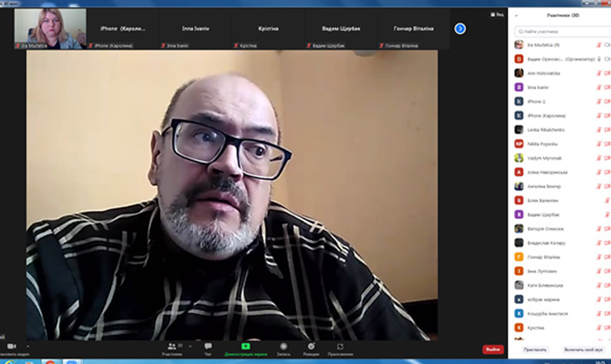Click the View layout icon

tap(497, 15)
